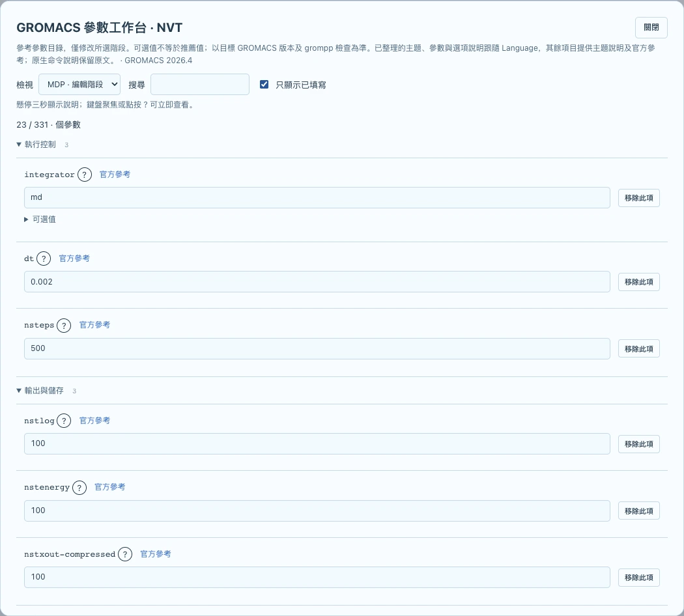This screenshot has height=616, width=684.
Task: Collapse the 執行控制 section
Action: pos(40,145)
